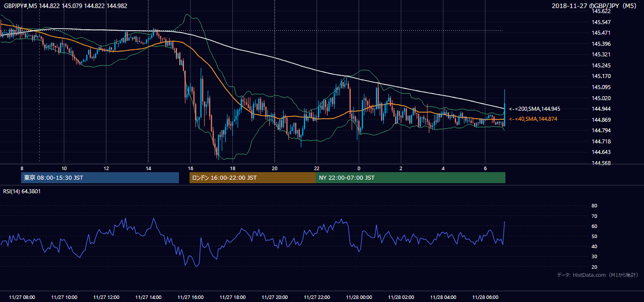The image size is (644, 302).
Task: Select the NY 22:00-07:00 JST session bar
Action: [x=411, y=178]
